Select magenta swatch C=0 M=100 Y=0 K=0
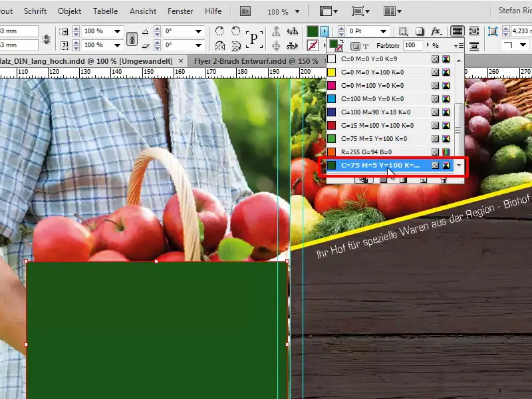The height and width of the screenshot is (399, 532). pos(390,86)
